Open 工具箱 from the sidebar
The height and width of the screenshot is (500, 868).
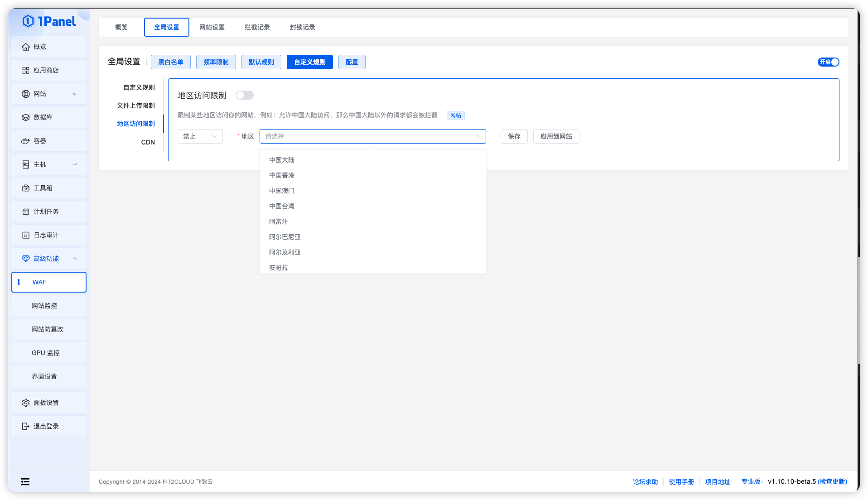click(42, 188)
